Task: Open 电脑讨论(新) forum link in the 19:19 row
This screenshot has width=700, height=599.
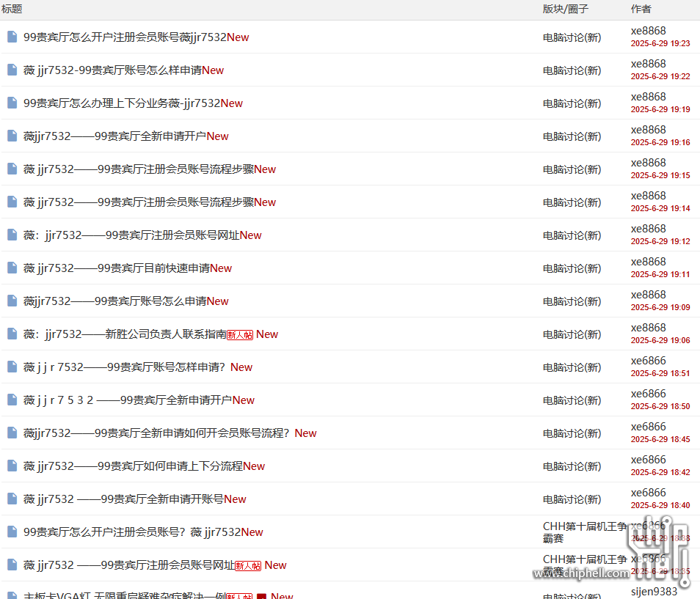Action: click(x=572, y=103)
